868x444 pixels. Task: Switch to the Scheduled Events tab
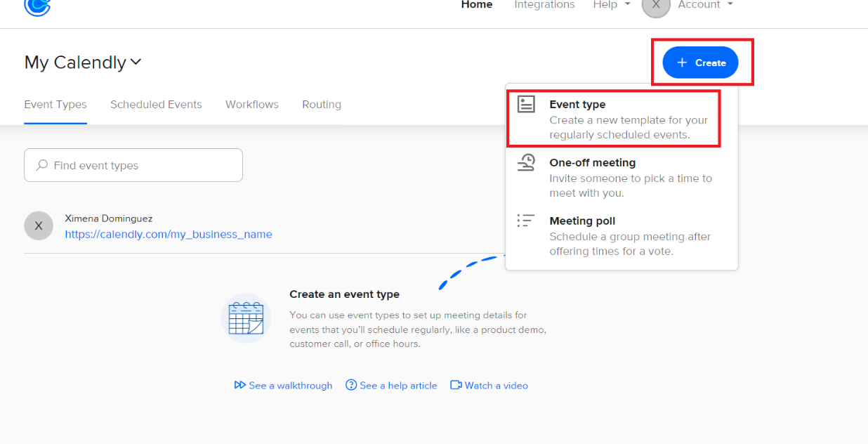click(156, 105)
